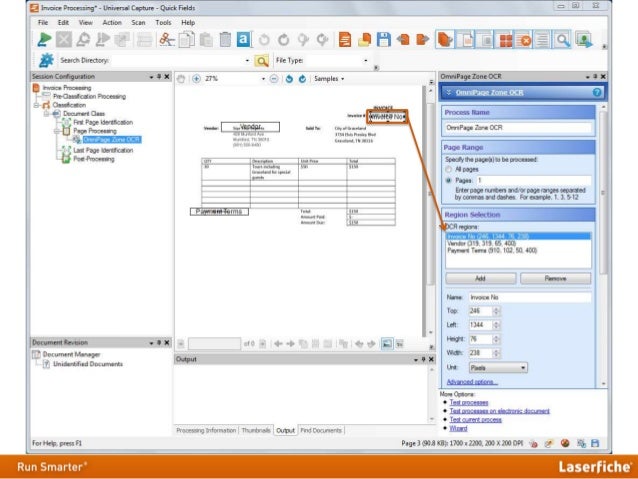Select Last Page Identification tree item
Image resolution: width=638 pixels, height=479 pixels.
click(103, 150)
